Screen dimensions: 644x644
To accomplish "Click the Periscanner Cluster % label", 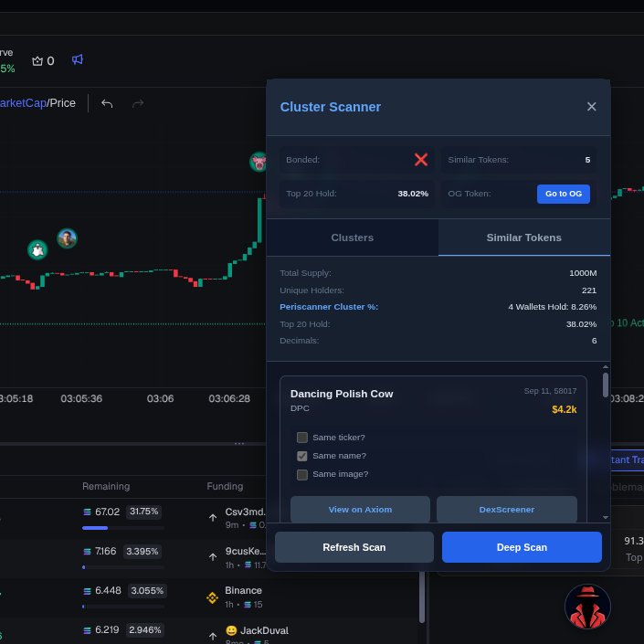I will click(329, 307).
